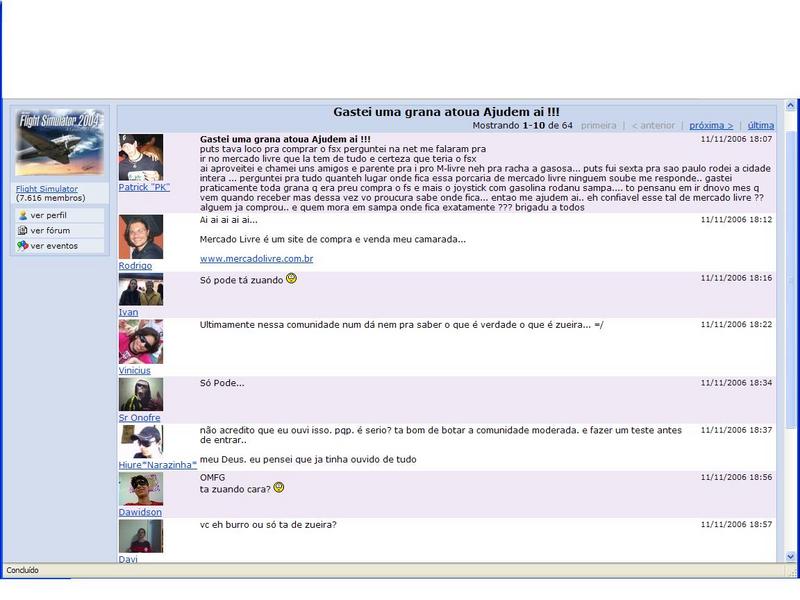Screen dimensions: 800x600
Task: Open Ivan's avatar picture
Action: [141, 289]
